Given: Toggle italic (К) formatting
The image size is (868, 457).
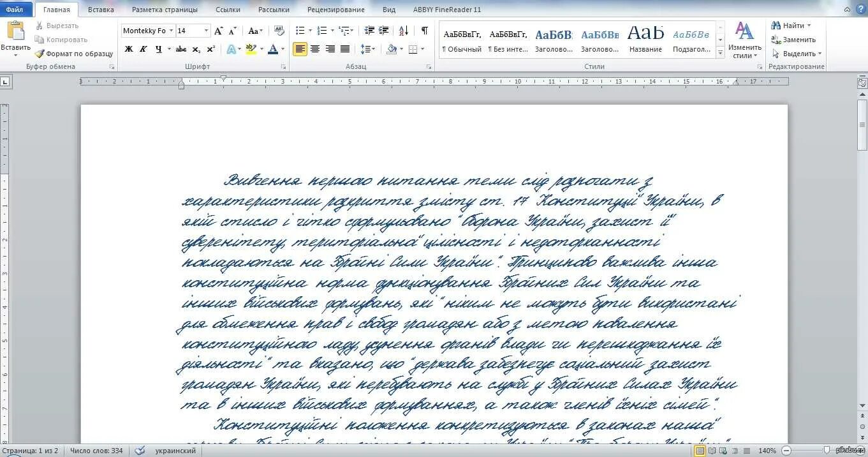Looking at the screenshot, I should (143, 49).
